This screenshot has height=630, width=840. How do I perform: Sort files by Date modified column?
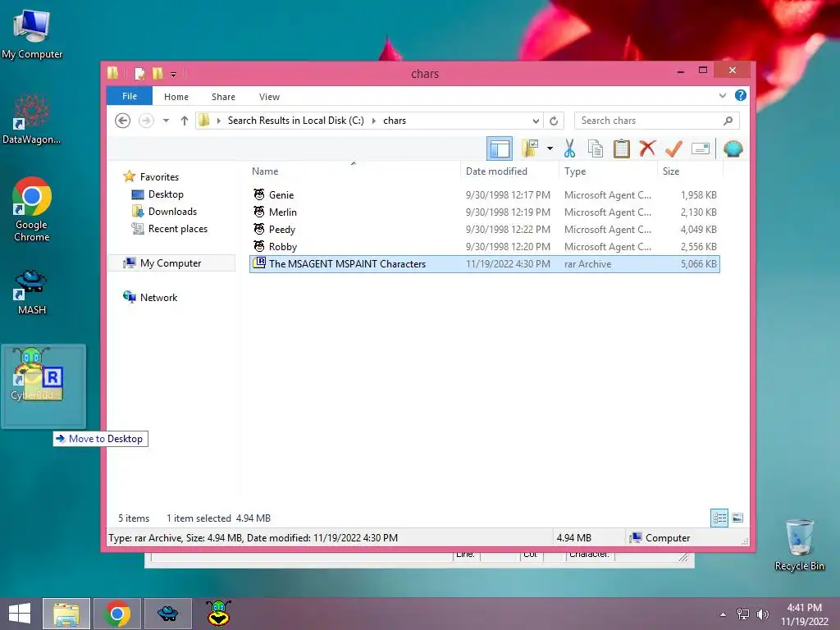[x=509, y=171]
